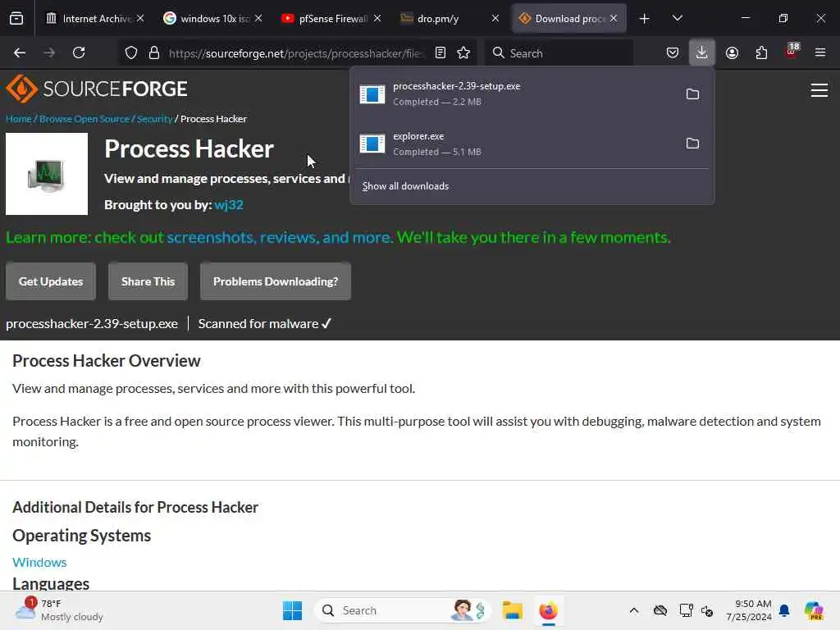The width and height of the screenshot is (840, 630).
Task: Click Show all downloads
Action: [405, 186]
